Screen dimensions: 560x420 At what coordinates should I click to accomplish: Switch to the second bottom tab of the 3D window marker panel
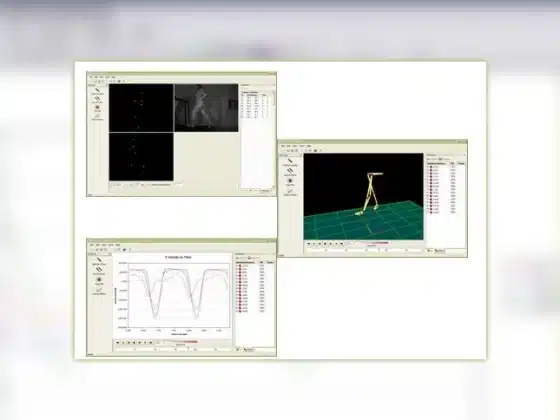440,251
